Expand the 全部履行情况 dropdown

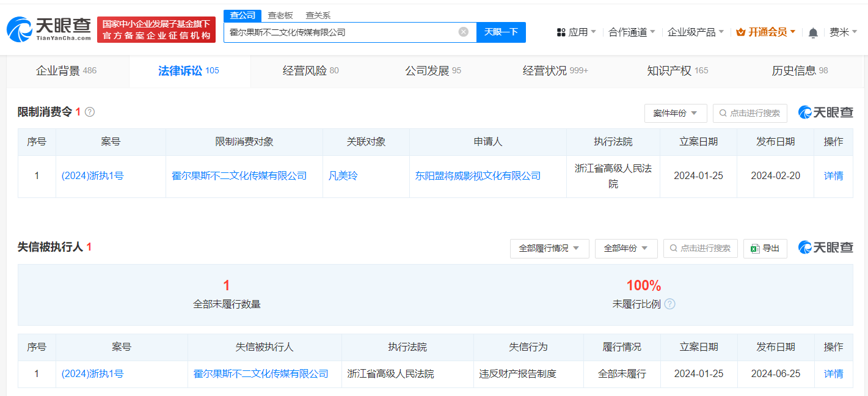[549, 248]
